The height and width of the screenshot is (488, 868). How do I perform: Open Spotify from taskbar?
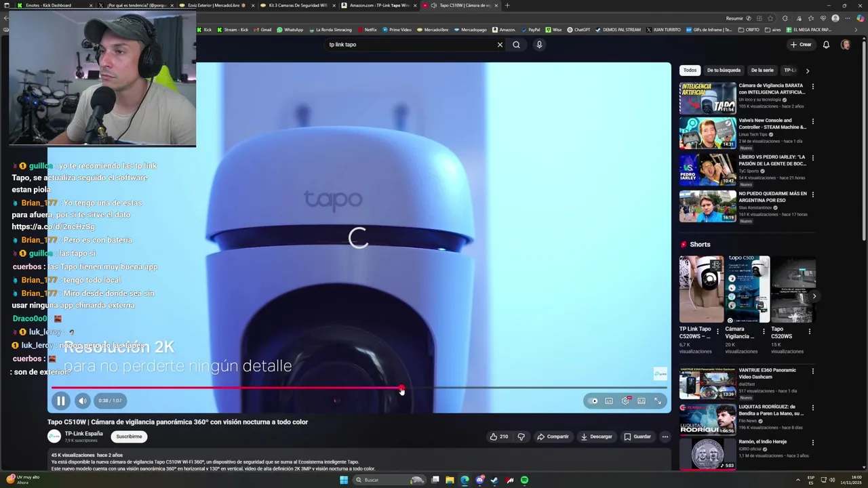[524, 480]
